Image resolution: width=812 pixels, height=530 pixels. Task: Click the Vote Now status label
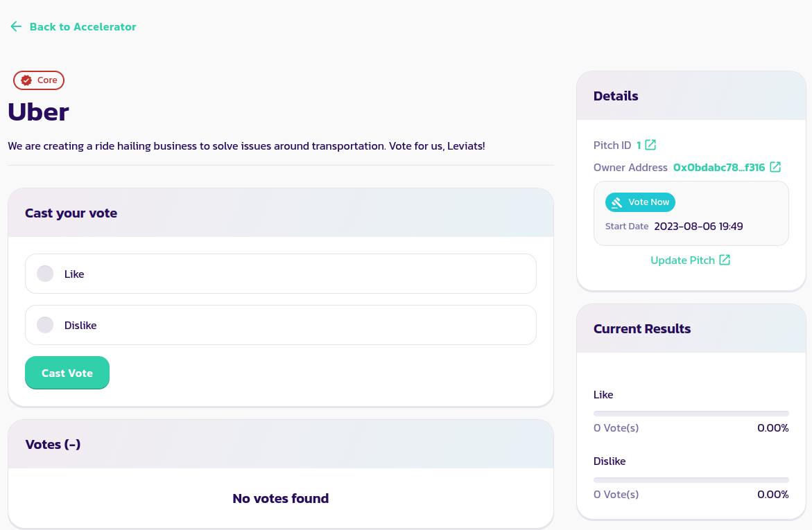[648, 202]
